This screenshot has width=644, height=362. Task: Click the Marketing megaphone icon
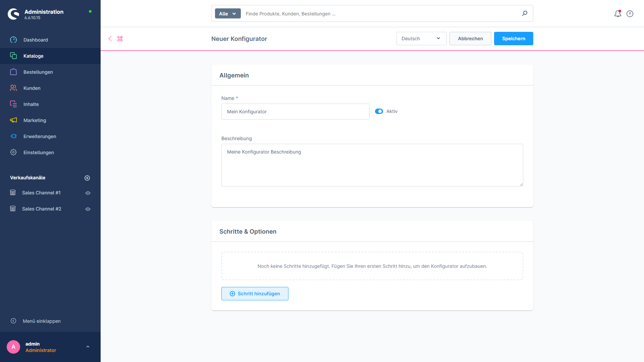tap(13, 120)
